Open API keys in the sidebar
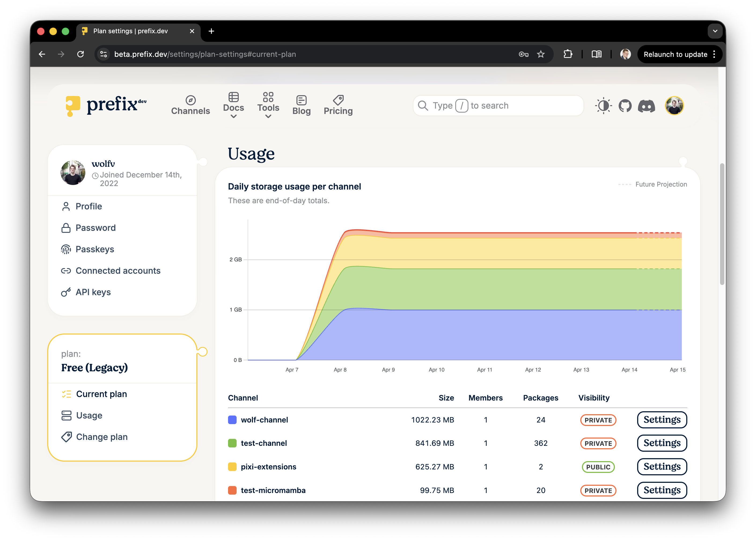Image resolution: width=756 pixels, height=541 pixels. (93, 292)
